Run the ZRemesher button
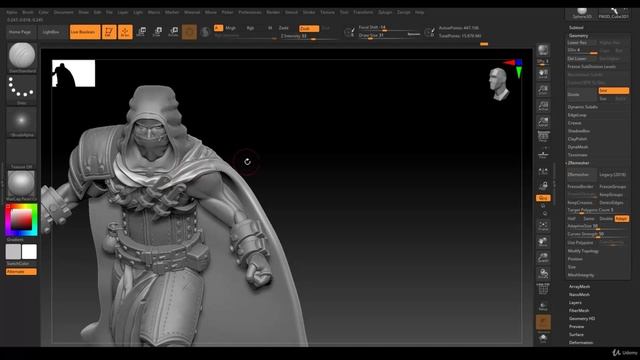The image size is (640, 360). click(x=581, y=175)
